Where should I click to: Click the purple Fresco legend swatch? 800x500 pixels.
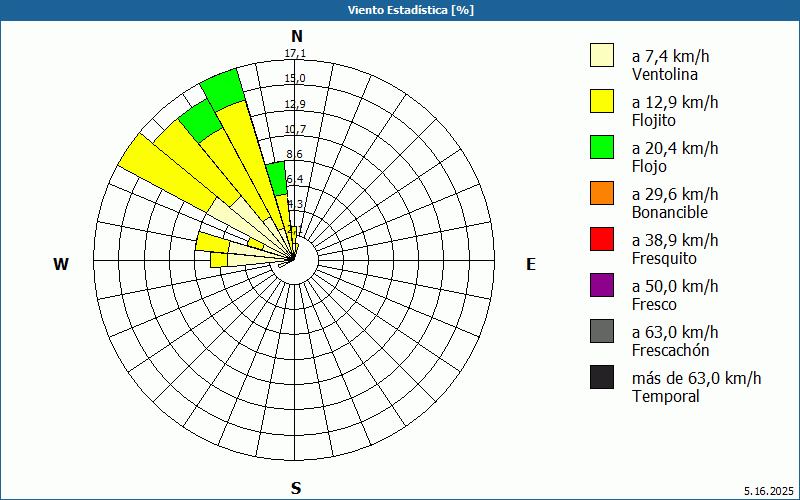coord(602,285)
